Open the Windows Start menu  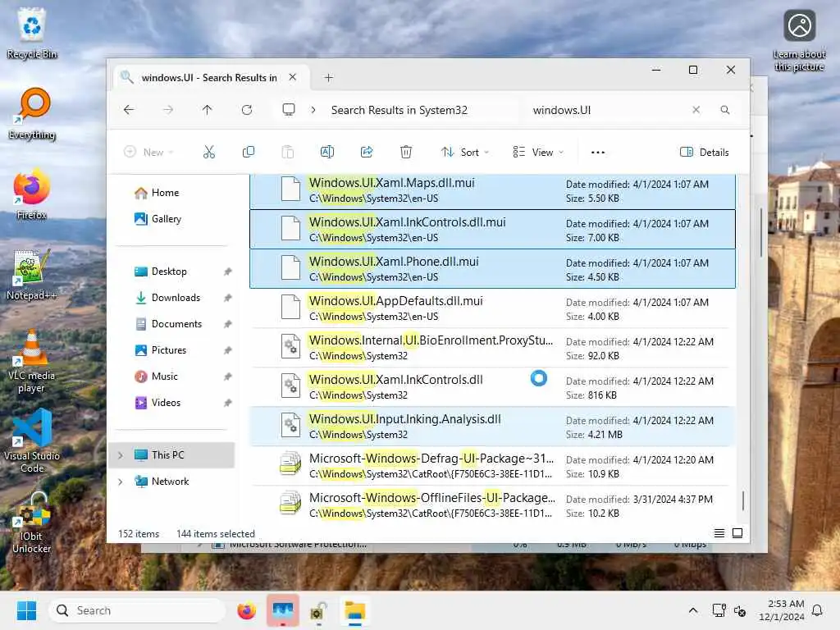click(x=26, y=610)
